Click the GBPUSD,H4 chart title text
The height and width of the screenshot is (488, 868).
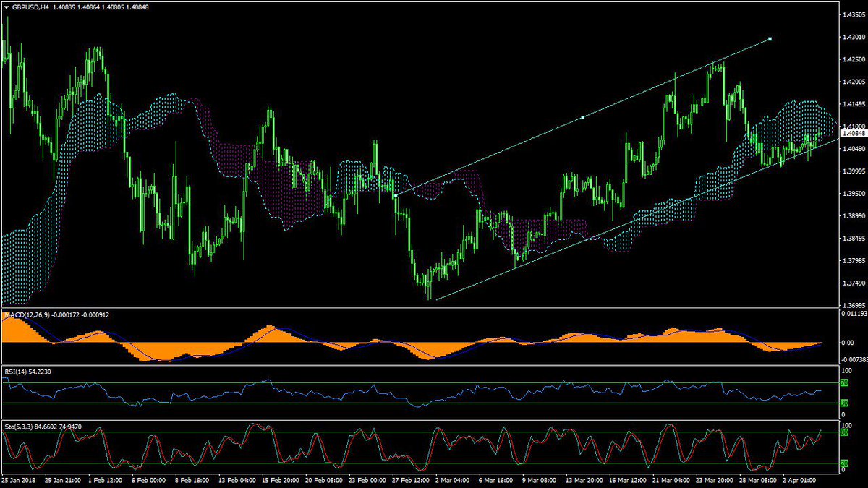(x=31, y=7)
